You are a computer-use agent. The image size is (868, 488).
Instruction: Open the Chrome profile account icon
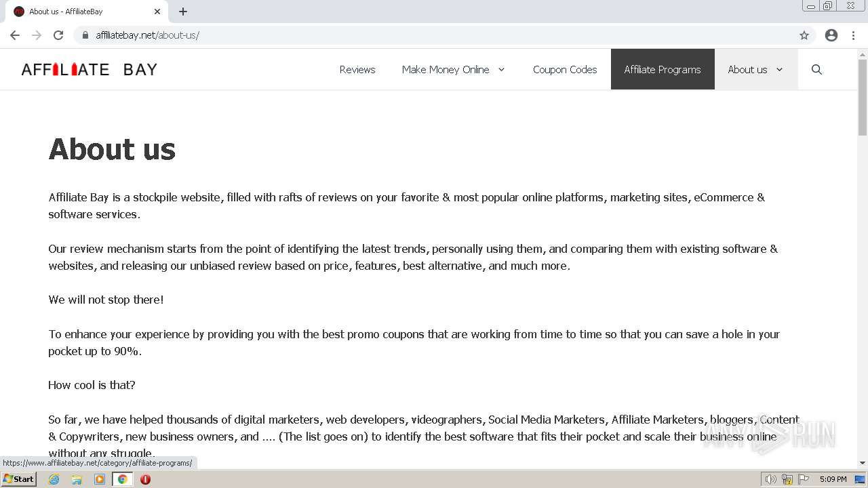(x=831, y=35)
